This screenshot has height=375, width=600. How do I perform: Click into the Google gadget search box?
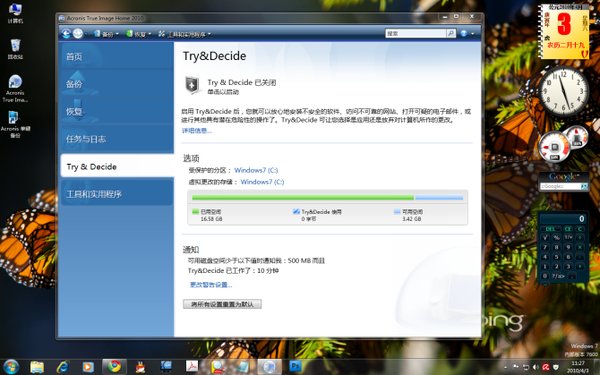tap(560, 186)
